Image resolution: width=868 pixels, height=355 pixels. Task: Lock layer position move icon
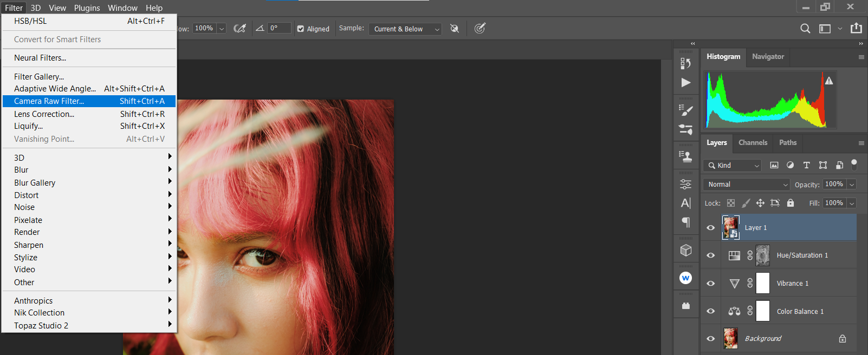(x=760, y=203)
